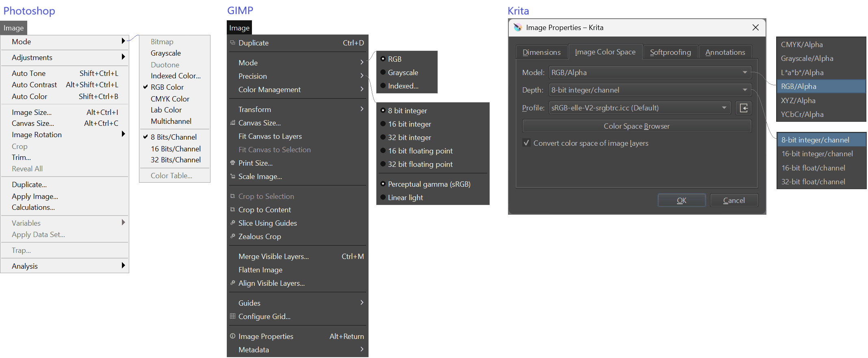The image size is (868, 358).
Task: Choose Photoshop Image Size menu item
Action: (65, 112)
